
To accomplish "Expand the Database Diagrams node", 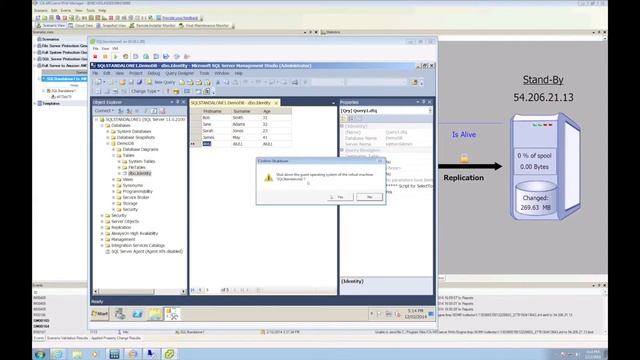I will pyautogui.click(x=114, y=150).
